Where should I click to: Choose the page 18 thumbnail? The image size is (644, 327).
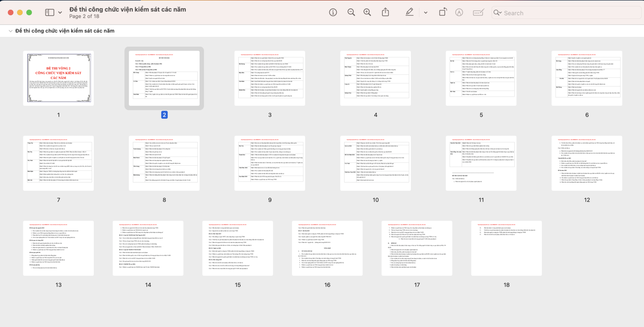pos(506,248)
